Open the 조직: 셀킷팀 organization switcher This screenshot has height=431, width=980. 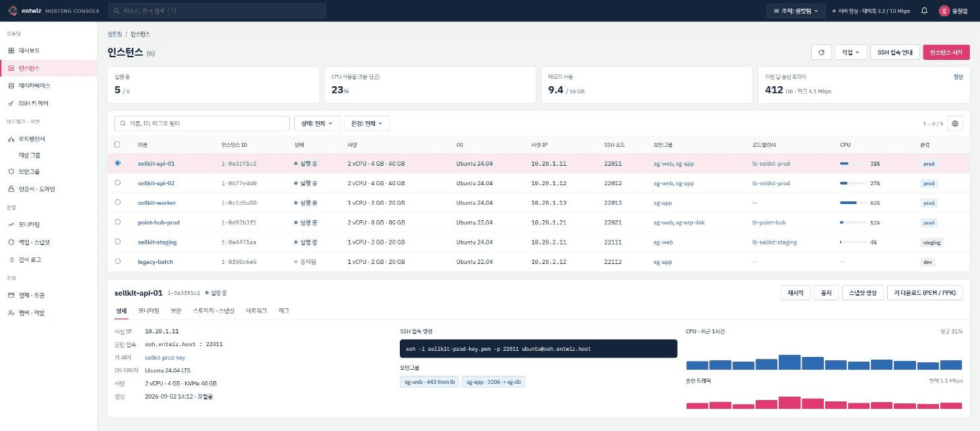(x=796, y=11)
